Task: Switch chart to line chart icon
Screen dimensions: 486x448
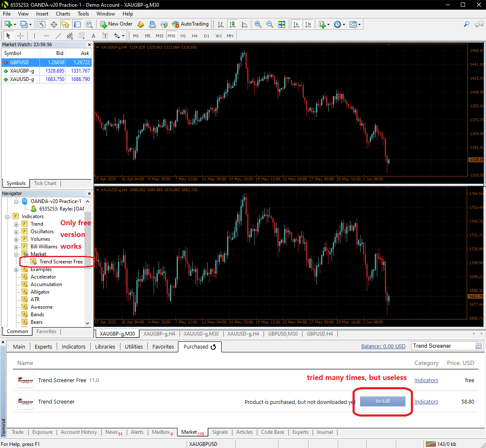Action: (x=244, y=24)
